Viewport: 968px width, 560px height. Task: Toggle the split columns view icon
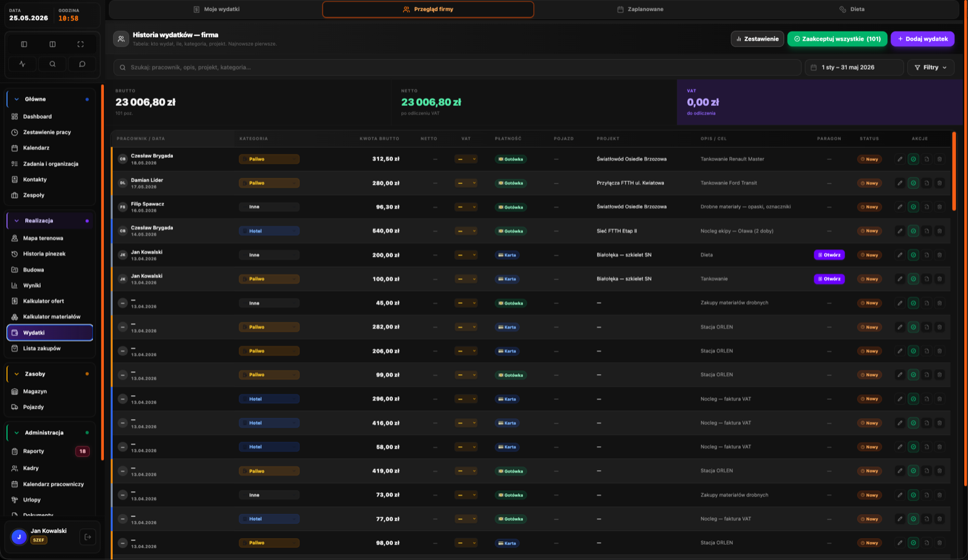coord(52,45)
